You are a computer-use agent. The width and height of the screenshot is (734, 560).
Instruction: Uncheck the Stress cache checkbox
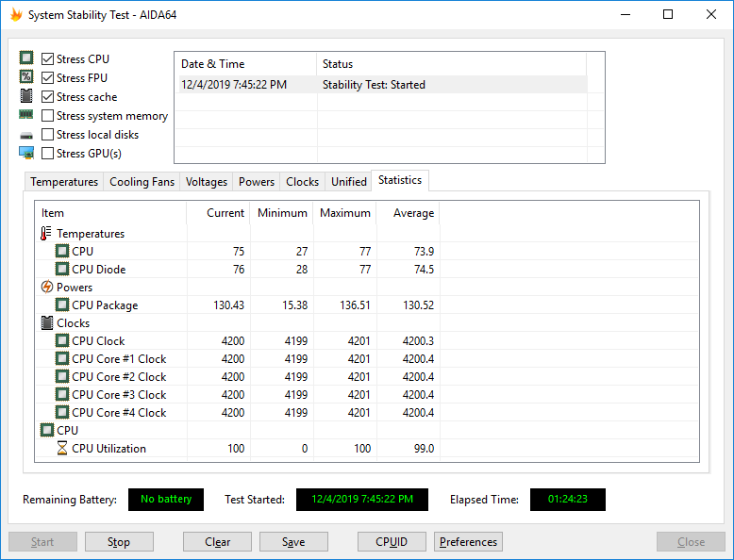[x=47, y=97]
